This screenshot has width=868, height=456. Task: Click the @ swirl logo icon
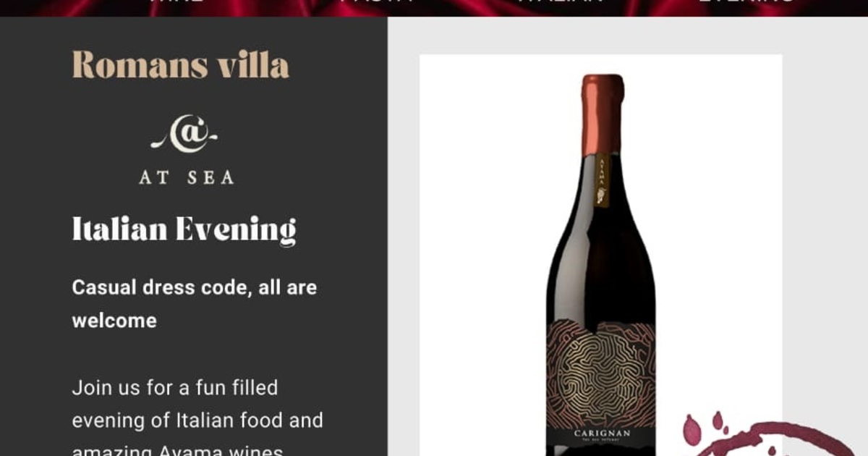[x=184, y=135]
